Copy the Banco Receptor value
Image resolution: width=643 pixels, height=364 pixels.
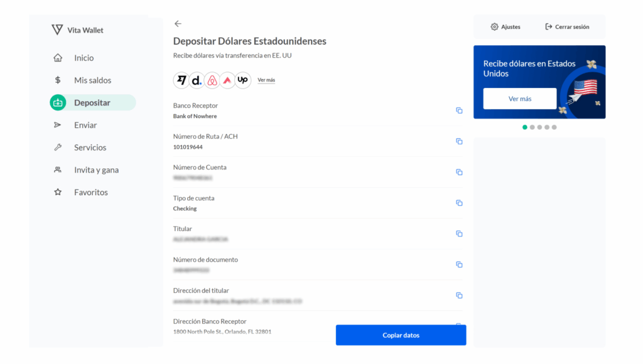click(459, 110)
